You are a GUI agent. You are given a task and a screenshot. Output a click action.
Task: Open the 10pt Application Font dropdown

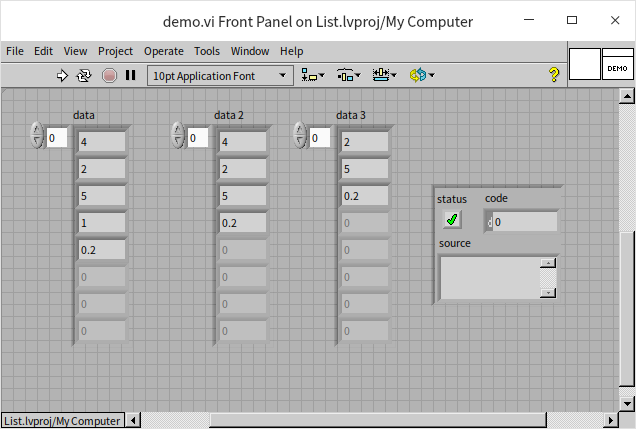(219, 75)
